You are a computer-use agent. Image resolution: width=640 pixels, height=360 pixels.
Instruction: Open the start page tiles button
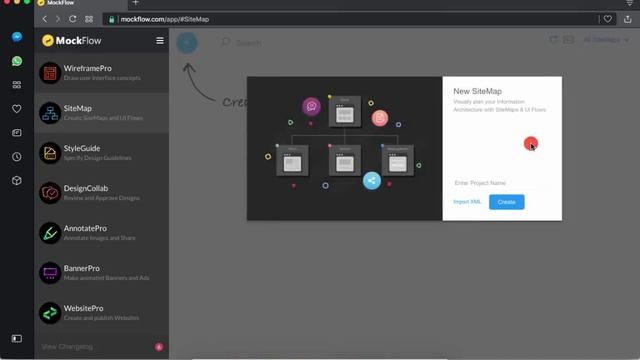click(89, 19)
